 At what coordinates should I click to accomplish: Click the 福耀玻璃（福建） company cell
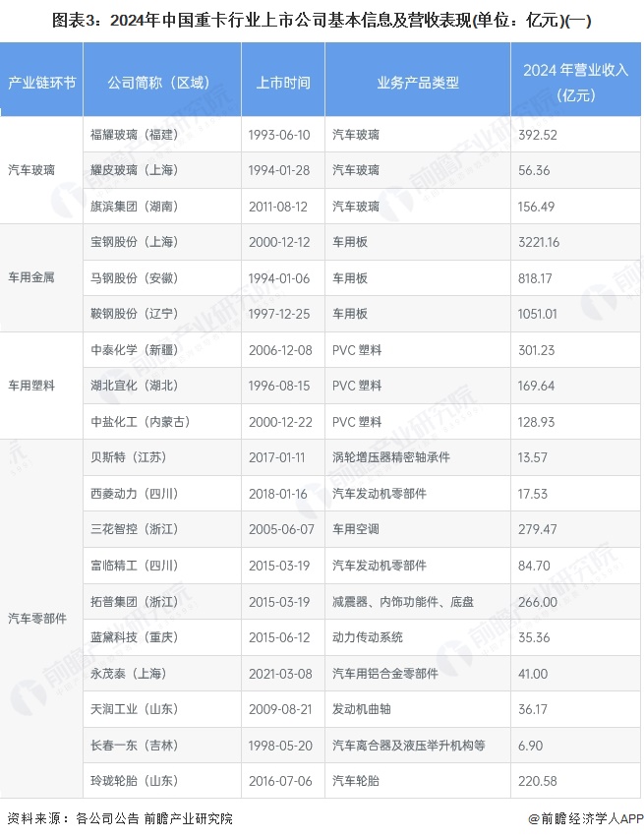coord(133,134)
